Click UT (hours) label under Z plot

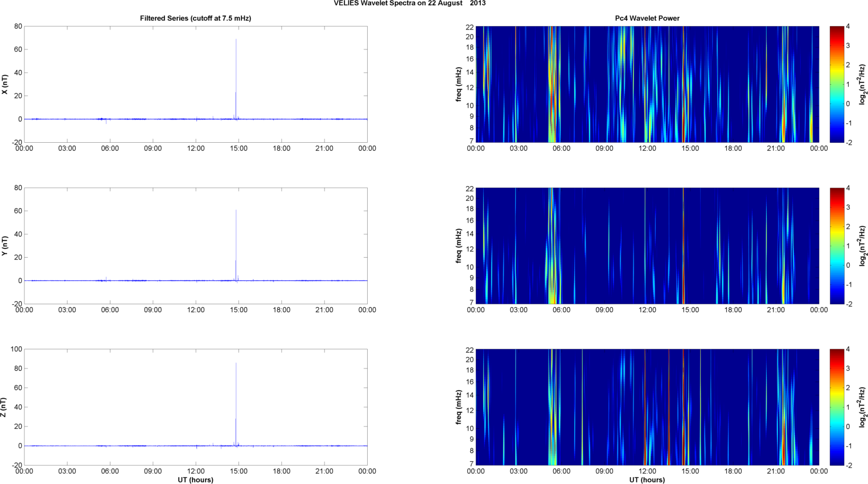coord(195,479)
